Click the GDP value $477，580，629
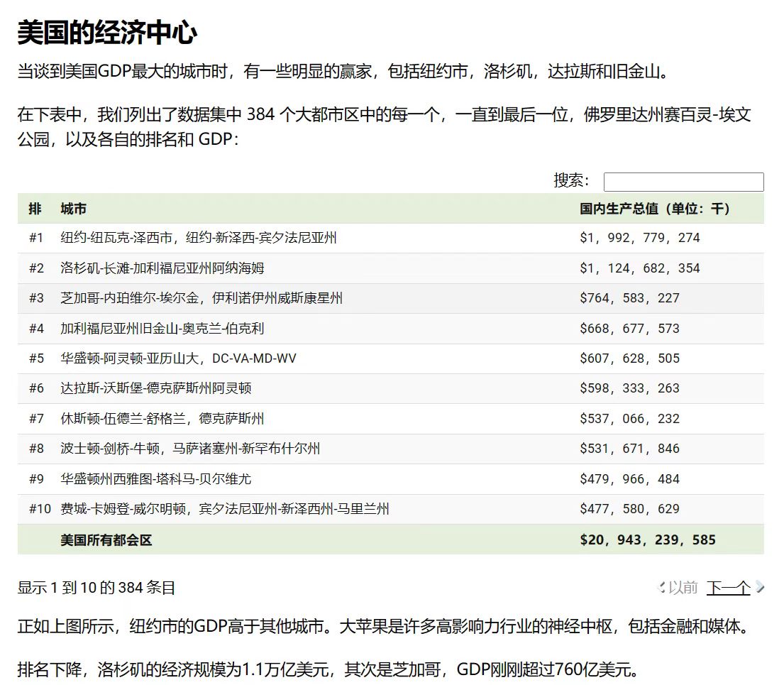Viewport: 784px width, 685px height. (x=629, y=509)
